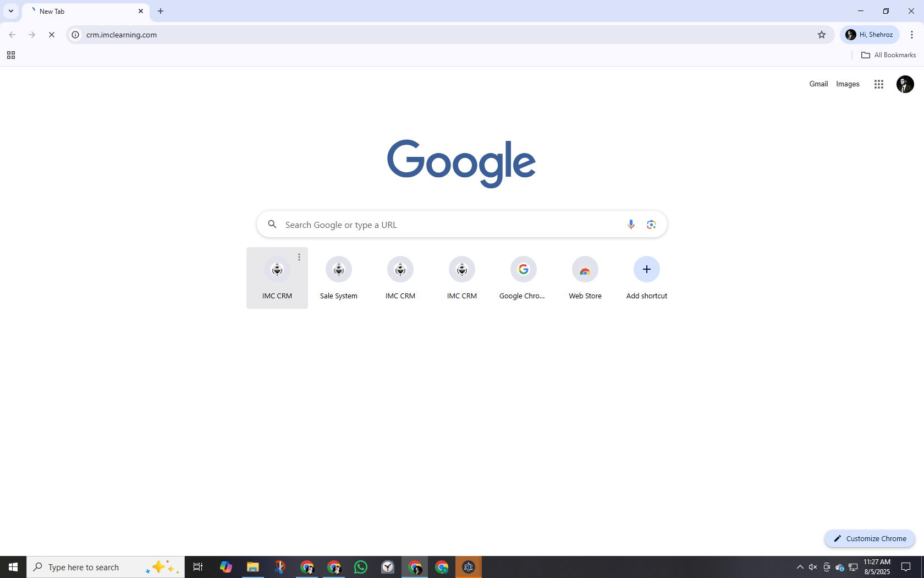The width and height of the screenshot is (924, 578).
Task: Open File Explorer from the taskbar
Action: coord(252,567)
